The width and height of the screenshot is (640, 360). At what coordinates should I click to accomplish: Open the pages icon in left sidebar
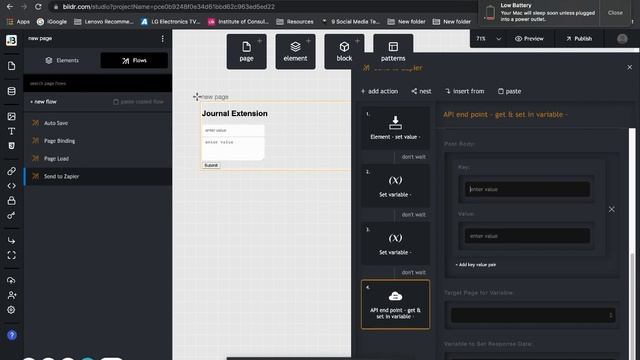coord(11,66)
